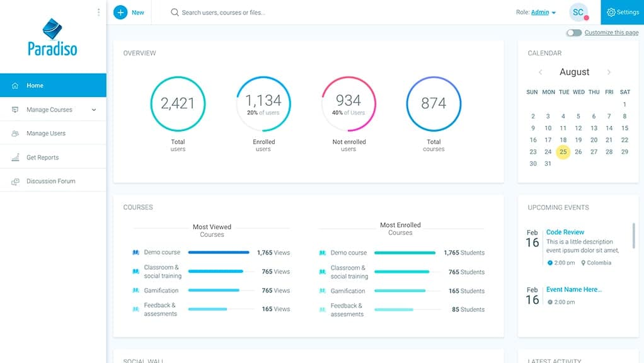Open the Code Review event link

point(565,232)
